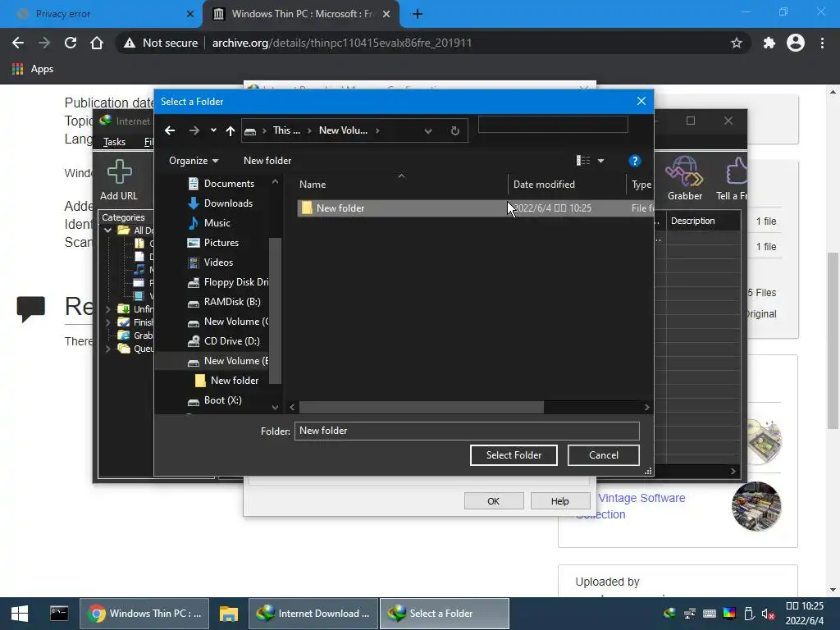
Task: Click Help in the configuration dialog
Action: [559, 501]
